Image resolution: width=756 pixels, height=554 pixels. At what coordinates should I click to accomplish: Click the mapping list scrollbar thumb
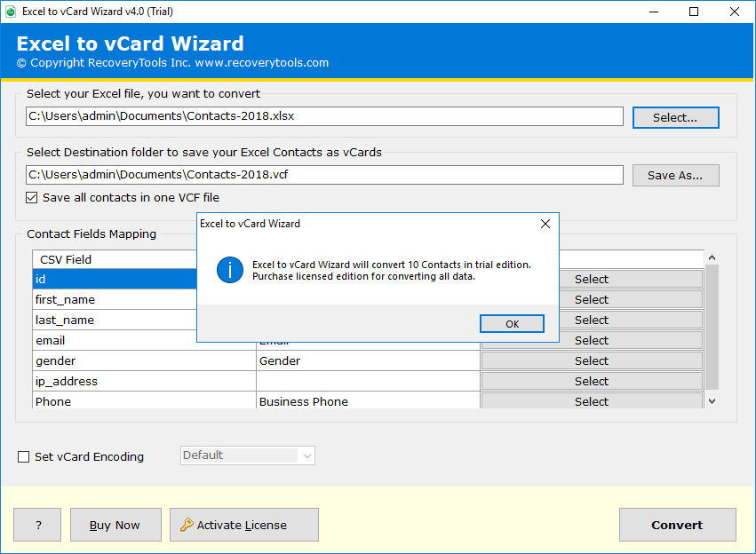712,327
